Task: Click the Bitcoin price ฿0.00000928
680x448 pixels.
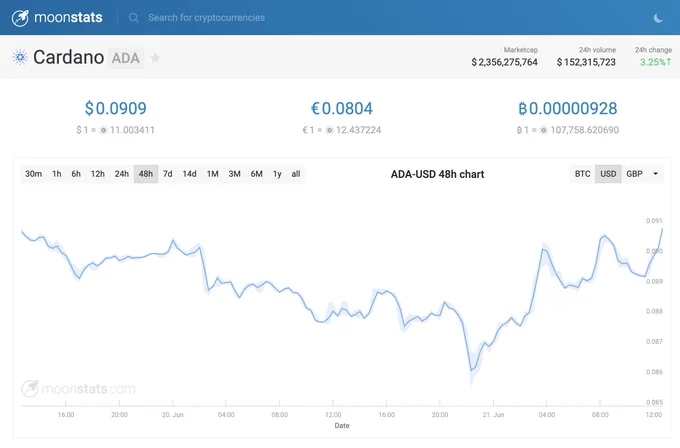Action: pos(568,108)
